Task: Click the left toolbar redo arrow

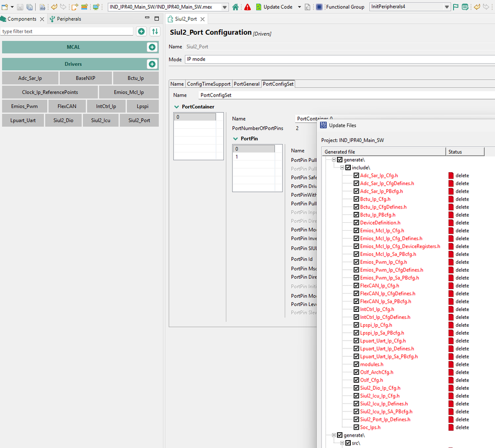Action: coord(63,6)
